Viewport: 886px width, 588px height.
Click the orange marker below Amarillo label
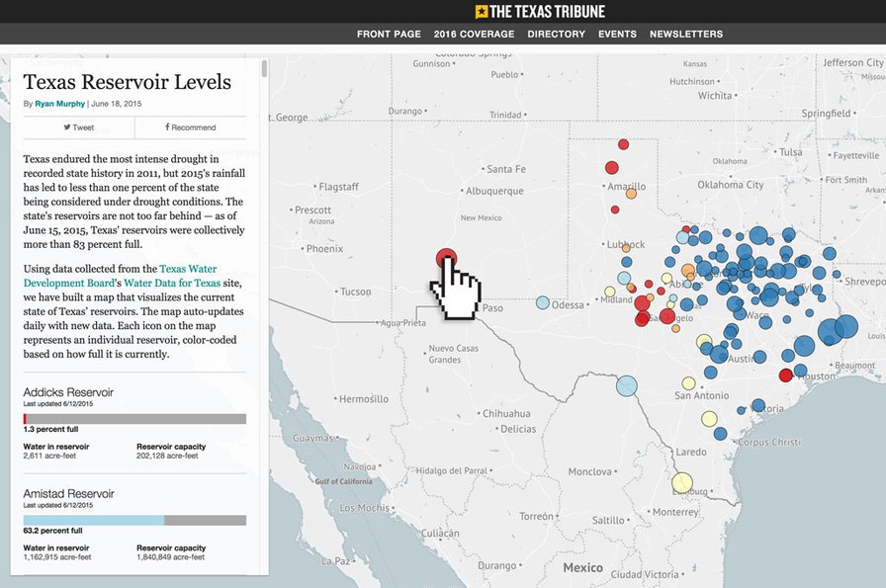631,194
